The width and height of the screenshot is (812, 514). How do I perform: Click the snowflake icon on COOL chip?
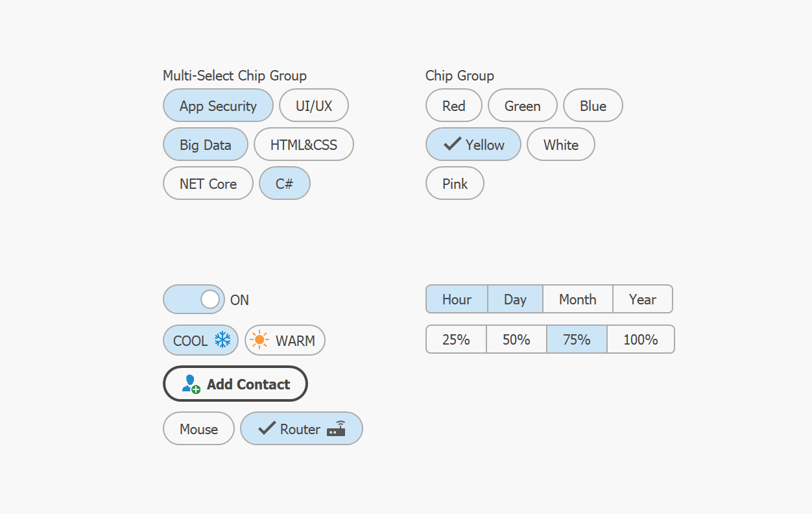(x=223, y=340)
